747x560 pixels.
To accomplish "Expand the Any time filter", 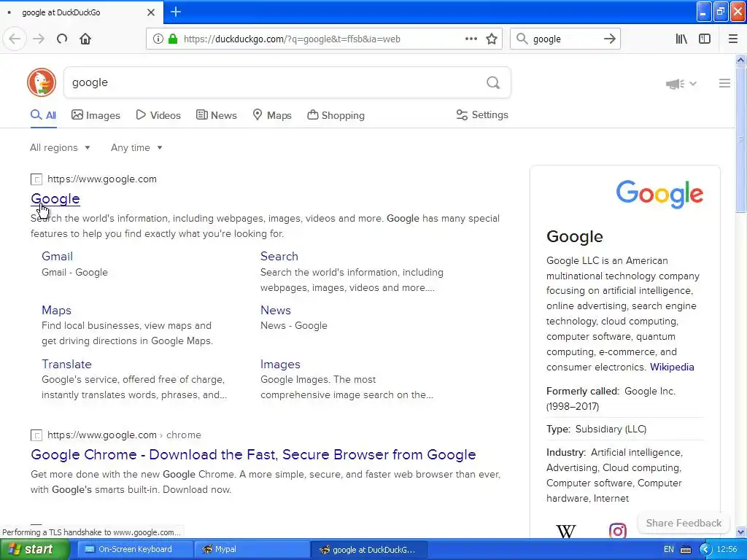I will tap(136, 147).
